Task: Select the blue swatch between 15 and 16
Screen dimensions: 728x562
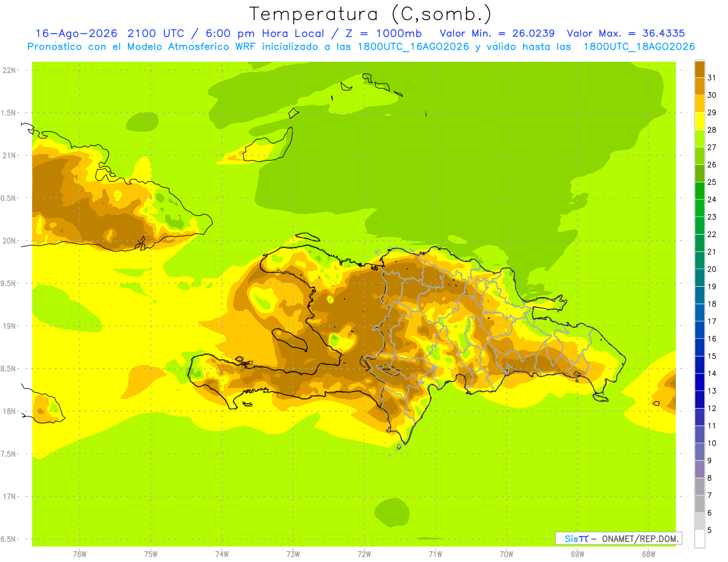Action: [699, 347]
